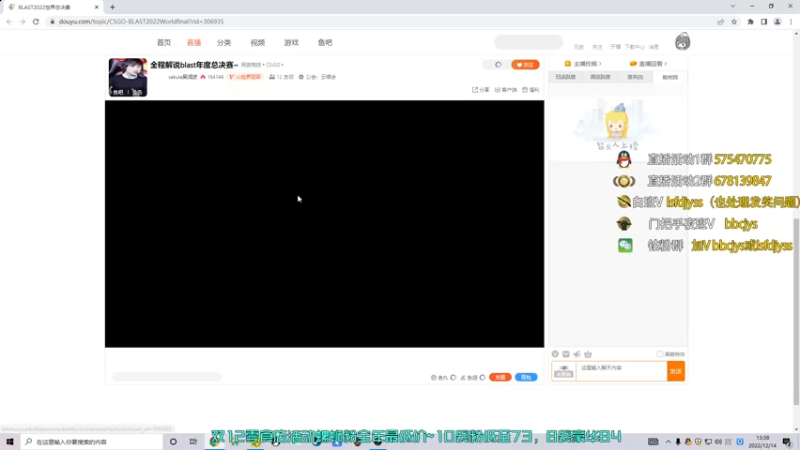Click the streamer avatar thumbnail

(128, 77)
